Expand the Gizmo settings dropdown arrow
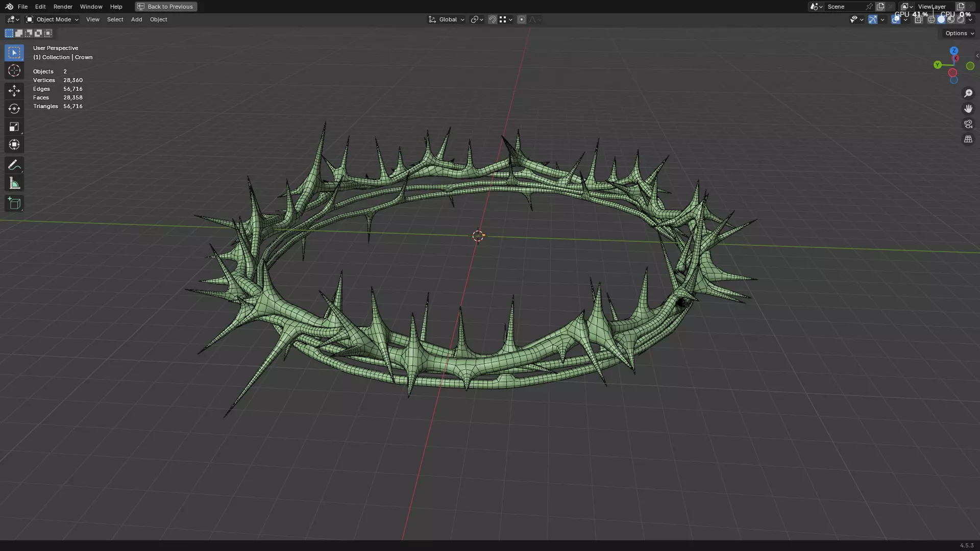 click(x=883, y=19)
